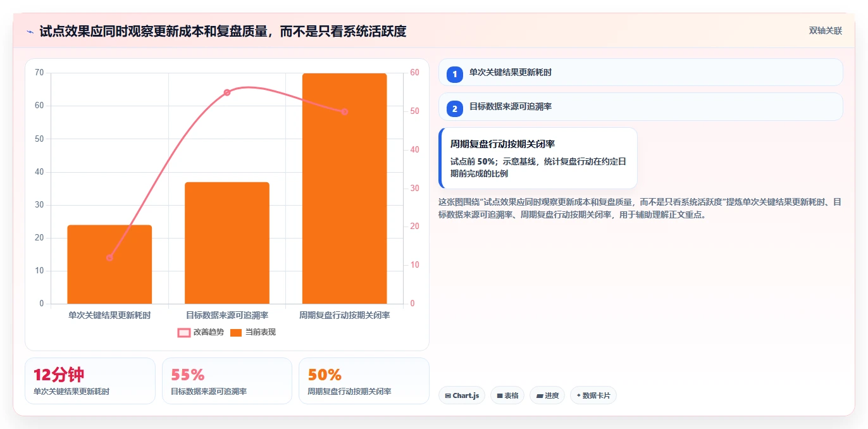The width and height of the screenshot is (868, 429).
Task: Click the lightning icon beside the title
Action: (30, 31)
